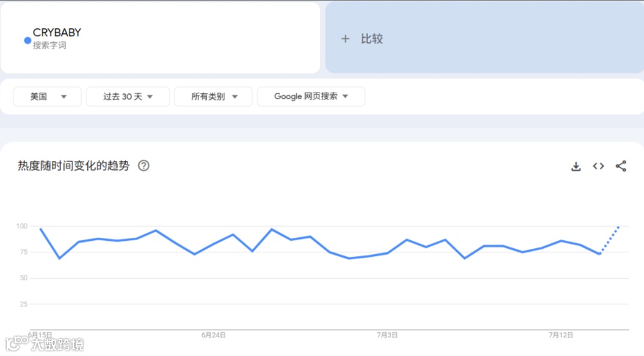Click the 7月12日 x-axis date label
This screenshot has width=644, height=356.
(x=560, y=335)
